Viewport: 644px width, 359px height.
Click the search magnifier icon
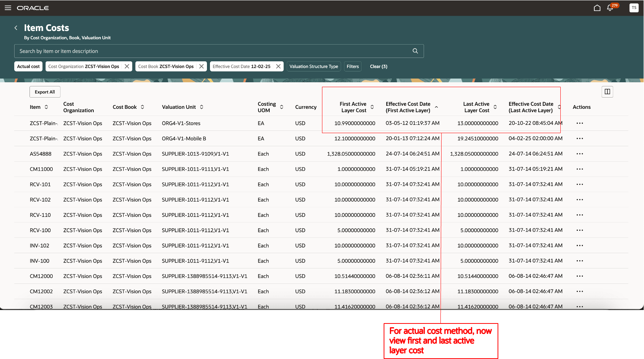[415, 51]
